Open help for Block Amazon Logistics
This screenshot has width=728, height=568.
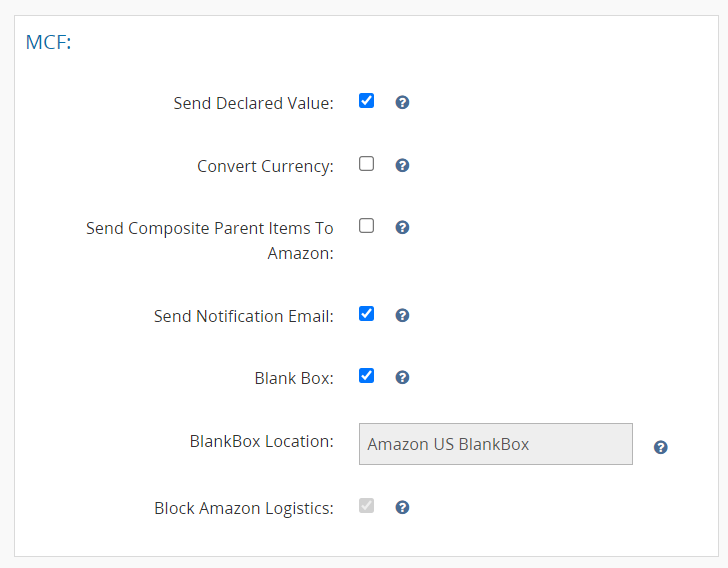pos(402,507)
